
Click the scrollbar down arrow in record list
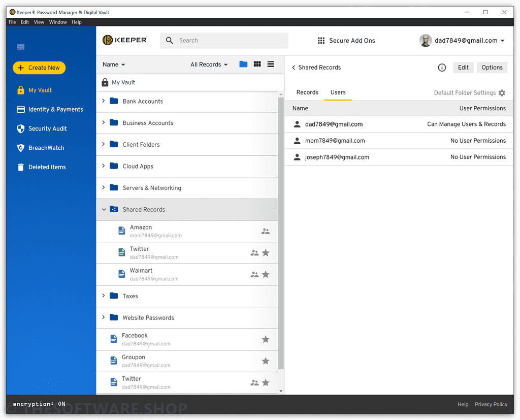[x=281, y=391]
